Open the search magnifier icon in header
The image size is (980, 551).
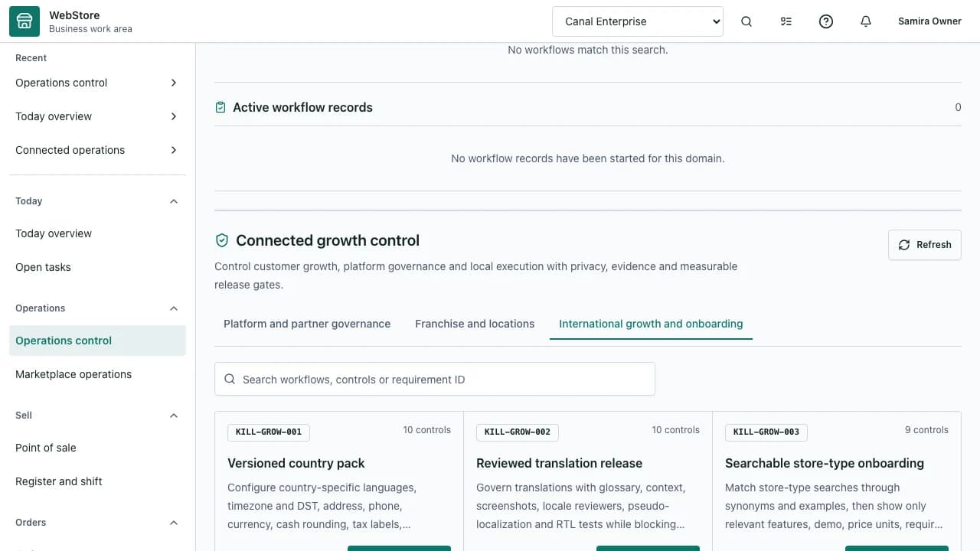click(x=746, y=21)
